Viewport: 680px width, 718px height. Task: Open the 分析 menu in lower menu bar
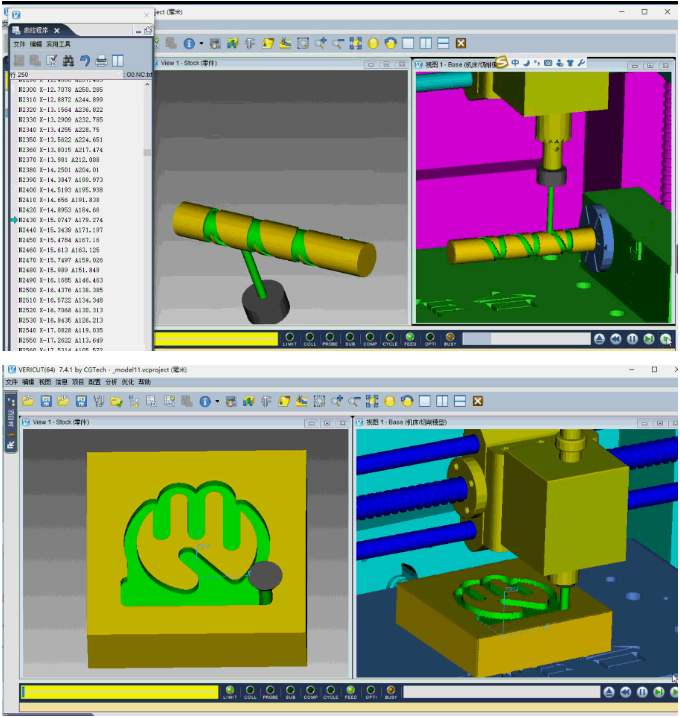pos(110,383)
